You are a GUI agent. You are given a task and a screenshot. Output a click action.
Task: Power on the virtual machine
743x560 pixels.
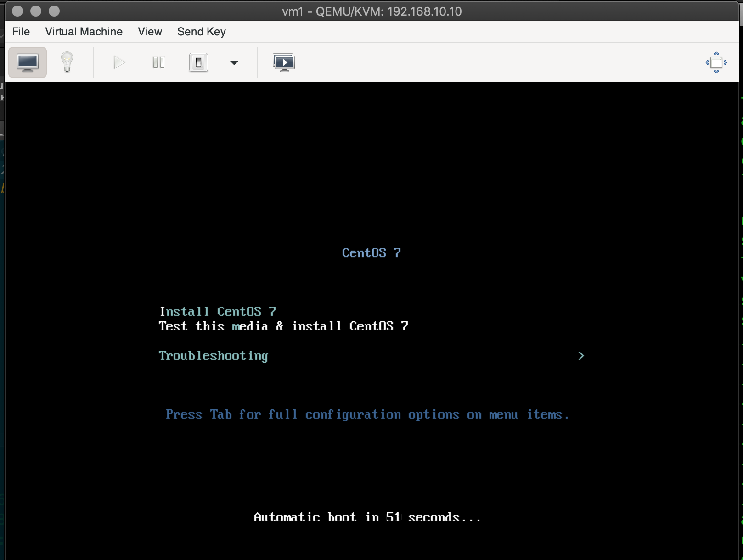tap(119, 62)
